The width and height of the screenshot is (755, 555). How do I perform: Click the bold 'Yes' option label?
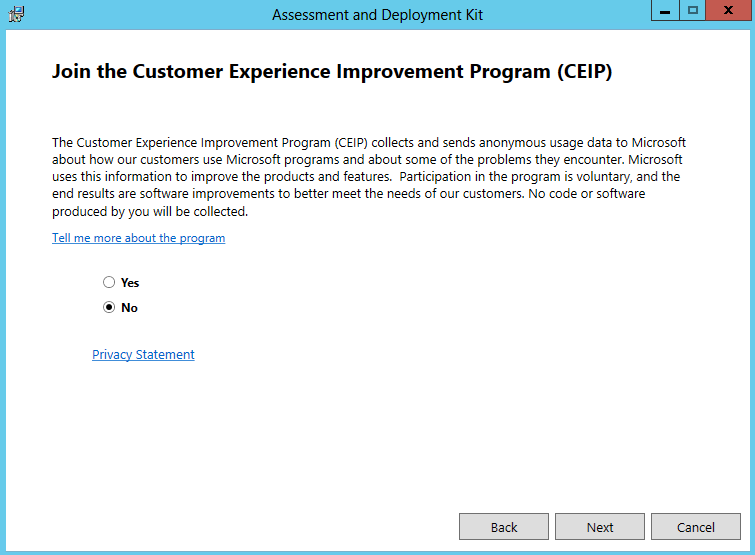[x=130, y=283]
